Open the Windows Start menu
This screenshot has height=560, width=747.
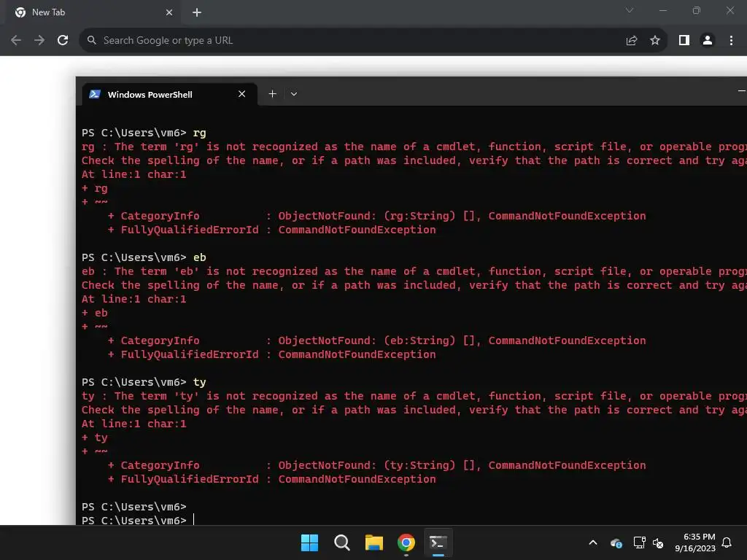pyautogui.click(x=309, y=542)
